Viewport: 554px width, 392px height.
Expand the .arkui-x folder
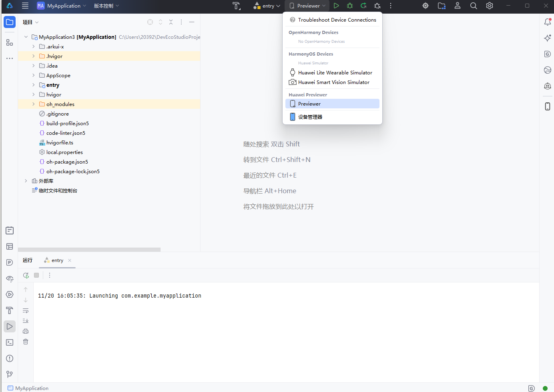(x=34, y=46)
